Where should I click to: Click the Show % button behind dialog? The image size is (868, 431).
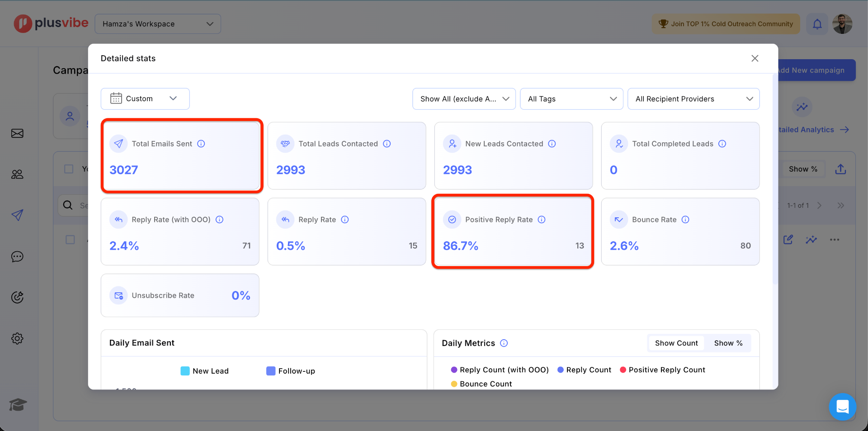(803, 169)
